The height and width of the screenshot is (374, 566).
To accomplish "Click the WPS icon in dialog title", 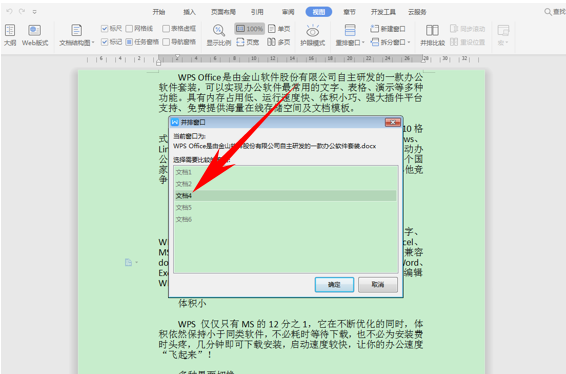I will point(175,122).
